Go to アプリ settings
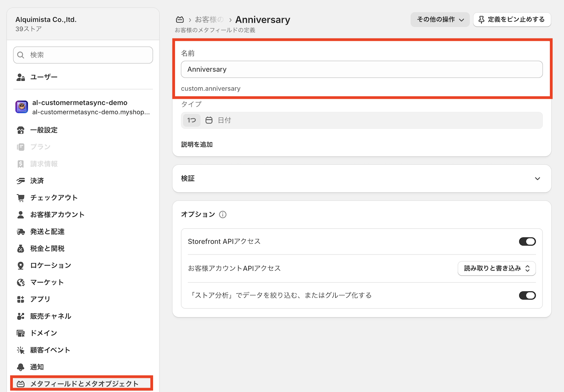Viewport: 564px width, 392px height. (x=83, y=299)
